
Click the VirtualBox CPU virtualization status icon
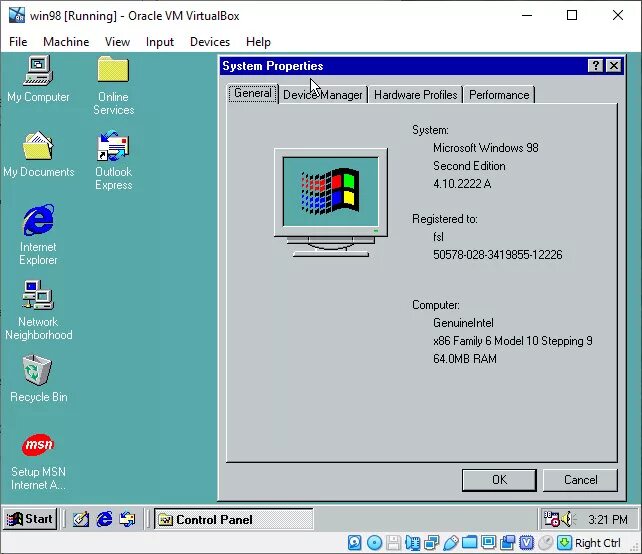pos(527,543)
